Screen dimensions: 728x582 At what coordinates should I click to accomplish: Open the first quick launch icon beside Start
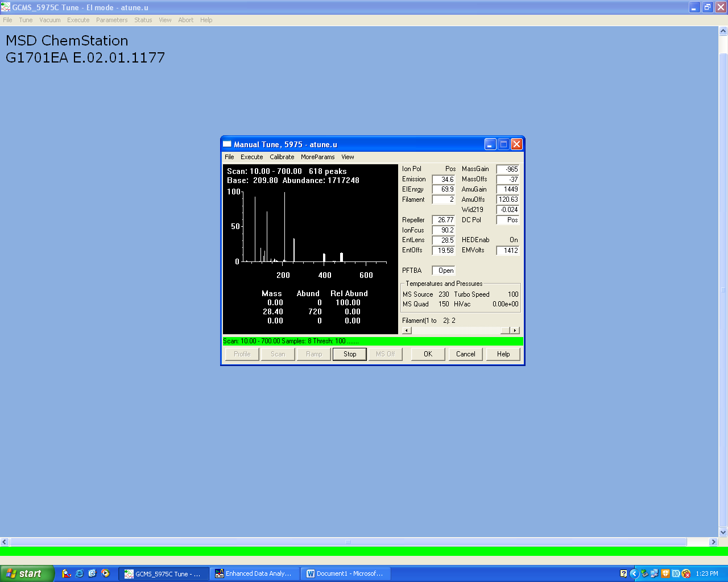[x=67, y=573]
